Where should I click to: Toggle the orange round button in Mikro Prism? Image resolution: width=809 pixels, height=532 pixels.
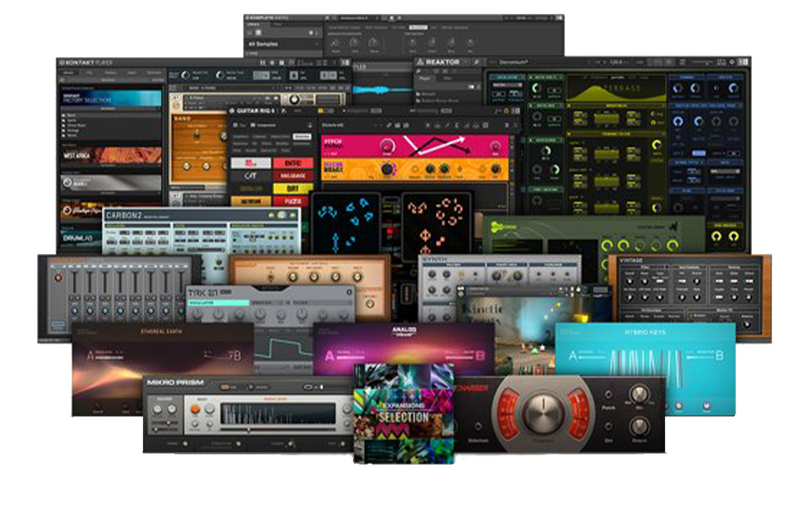pyautogui.click(x=195, y=409)
